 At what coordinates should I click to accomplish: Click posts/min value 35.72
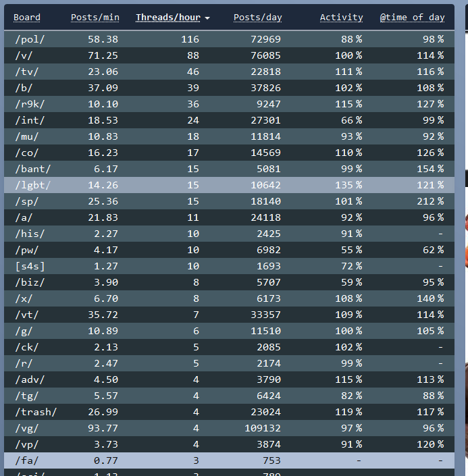click(x=103, y=315)
